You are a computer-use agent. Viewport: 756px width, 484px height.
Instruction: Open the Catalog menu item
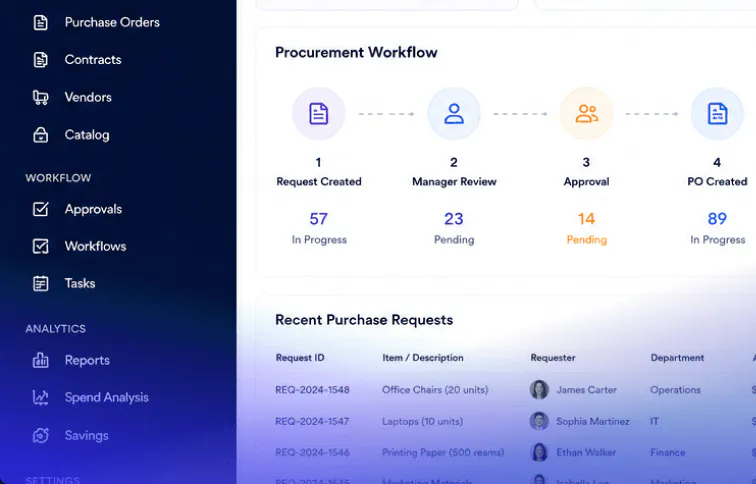tap(87, 135)
